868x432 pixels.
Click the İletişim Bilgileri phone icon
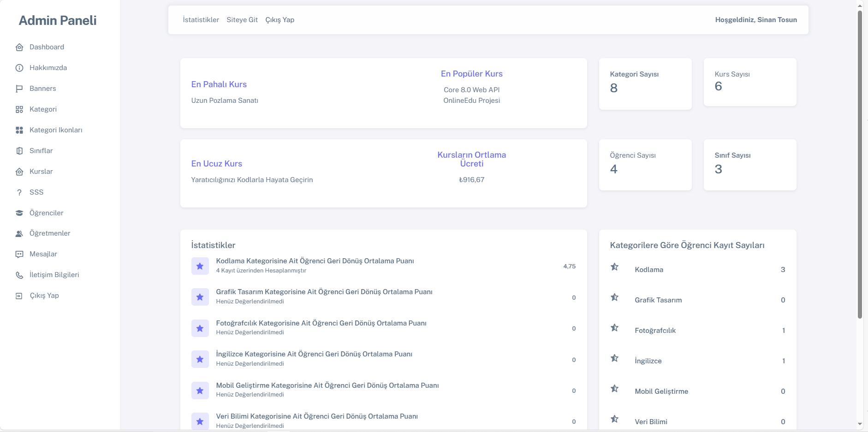19,275
